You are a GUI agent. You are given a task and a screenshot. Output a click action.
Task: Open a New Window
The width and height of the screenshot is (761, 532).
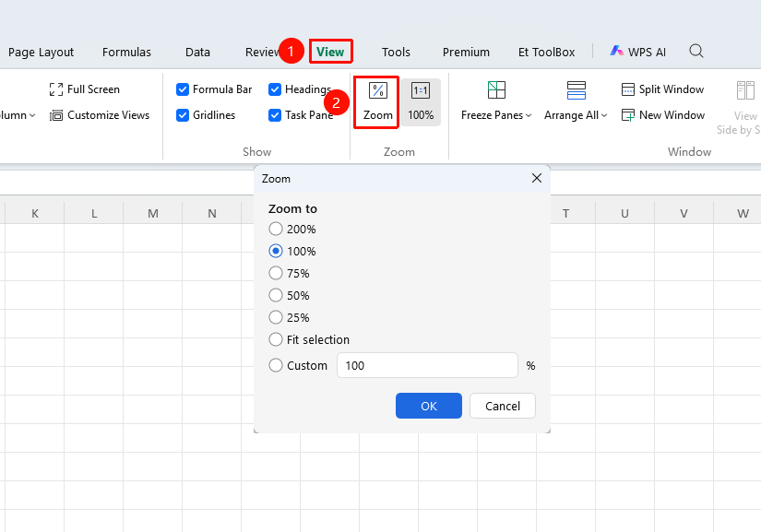(663, 115)
